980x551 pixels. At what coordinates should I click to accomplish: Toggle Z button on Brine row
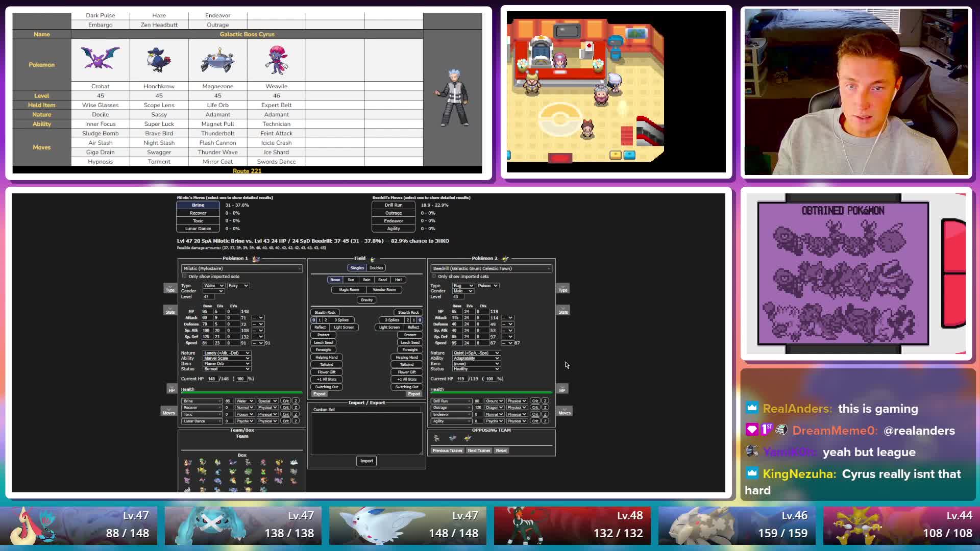pyautogui.click(x=296, y=401)
